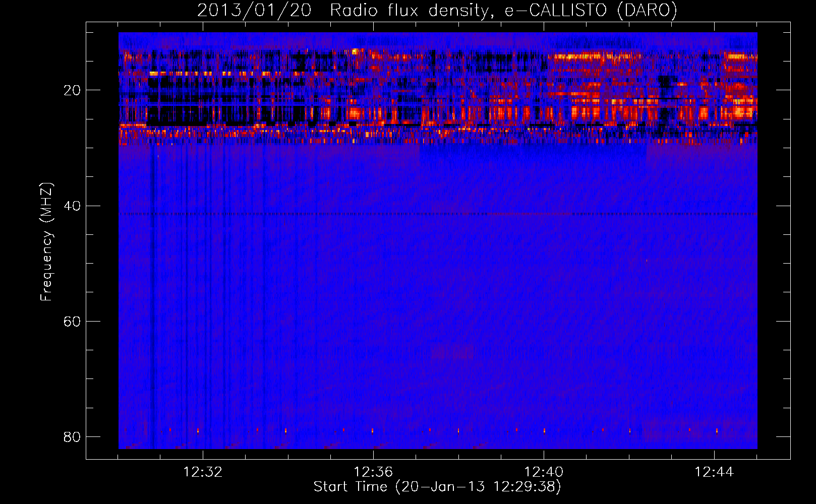Click the 80 MHz frequency tick label
Viewport: 816px width, 504px height.
click(72, 436)
